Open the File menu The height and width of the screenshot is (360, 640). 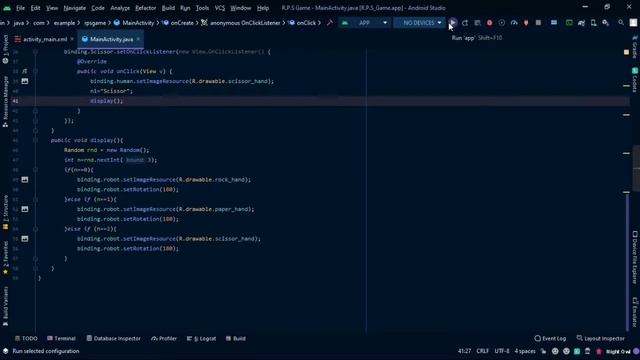(x=20, y=8)
